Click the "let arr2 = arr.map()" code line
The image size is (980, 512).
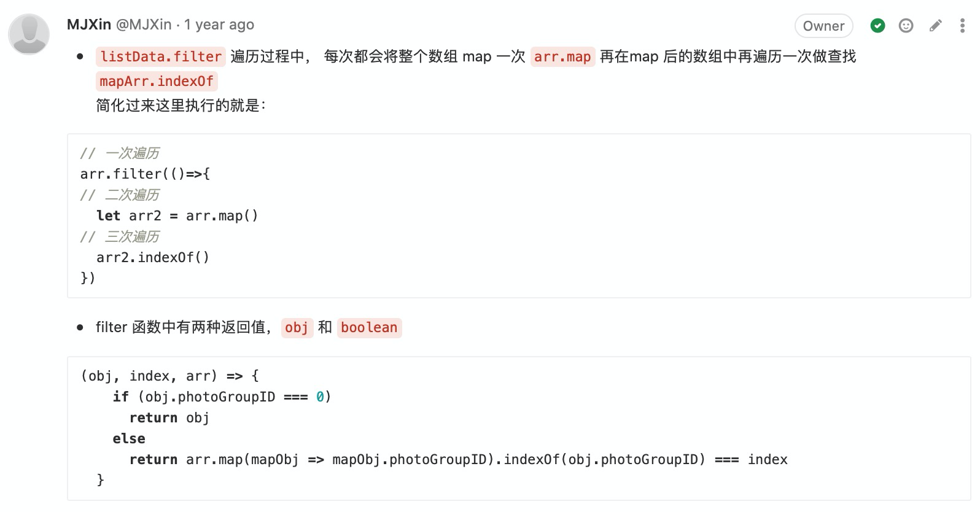tap(177, 215)
